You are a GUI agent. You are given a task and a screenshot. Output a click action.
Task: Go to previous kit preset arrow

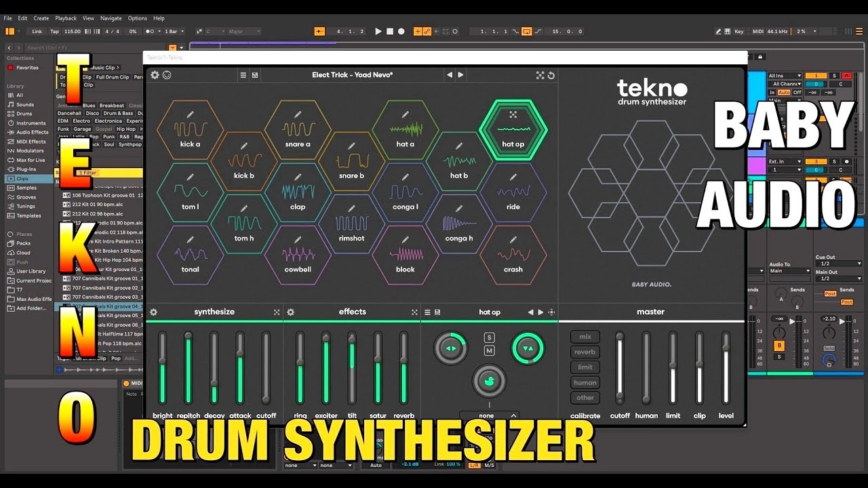(449, 75)
